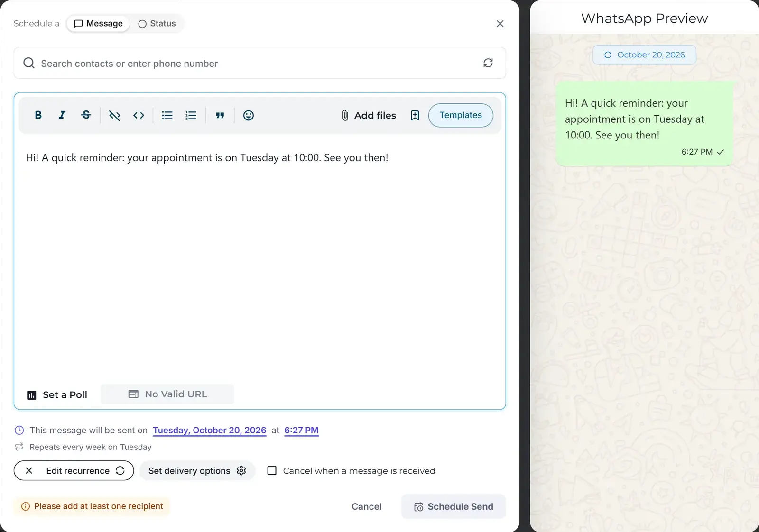
Task: Save message as template bookmark icon
Action: click(x=415, y=115)
